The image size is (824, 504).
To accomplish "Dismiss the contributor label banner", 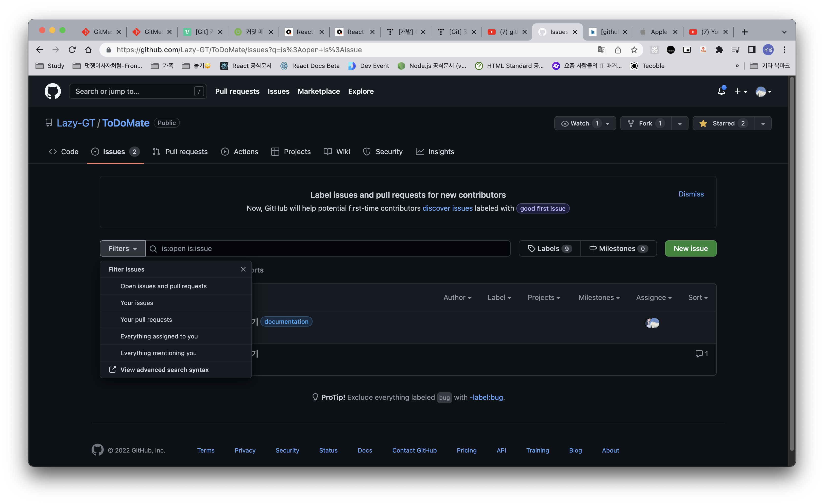I will coord(691,194).
